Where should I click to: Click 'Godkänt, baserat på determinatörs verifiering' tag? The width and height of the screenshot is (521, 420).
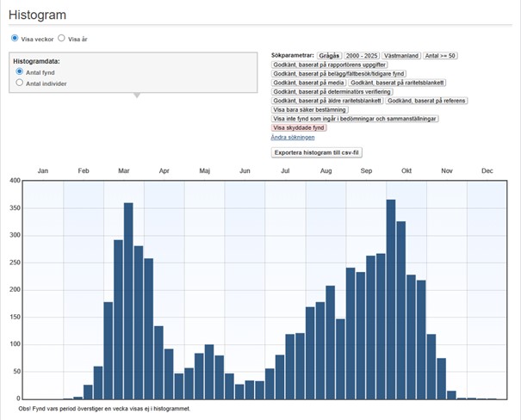click(x=332, y=91)
